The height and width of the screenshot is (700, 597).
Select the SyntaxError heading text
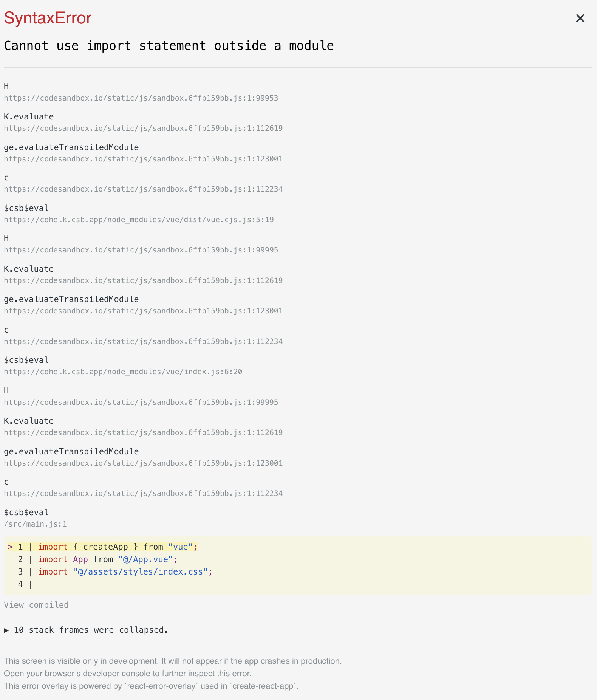click(x=48, y=18)
